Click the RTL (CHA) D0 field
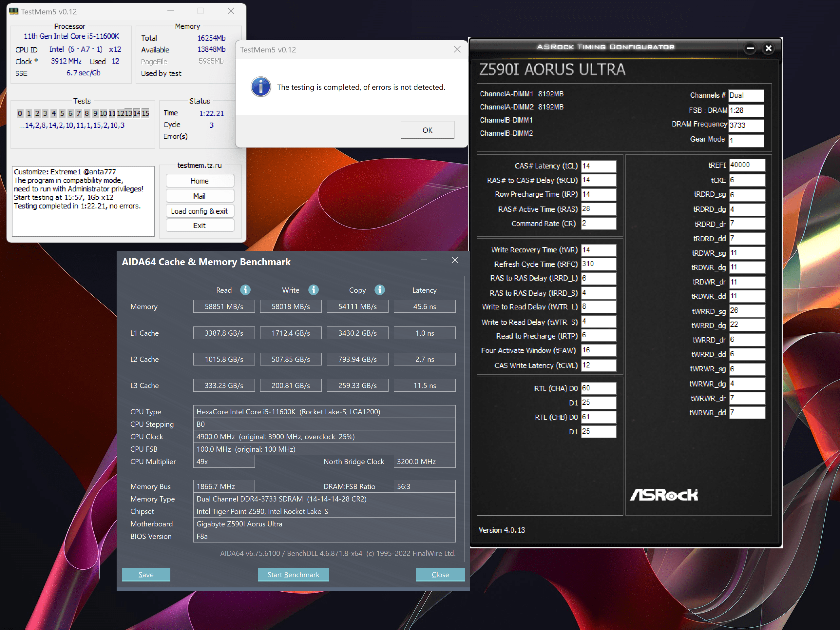Viewport: 840px width, 630px height. tap(599, 388)
